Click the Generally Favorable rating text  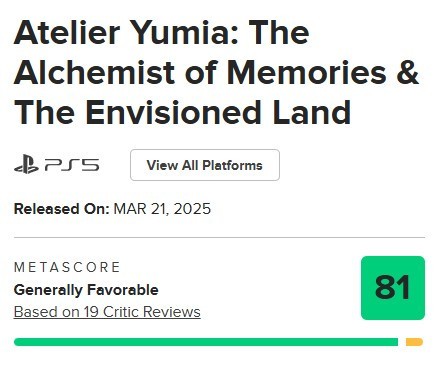pos(86,290)
